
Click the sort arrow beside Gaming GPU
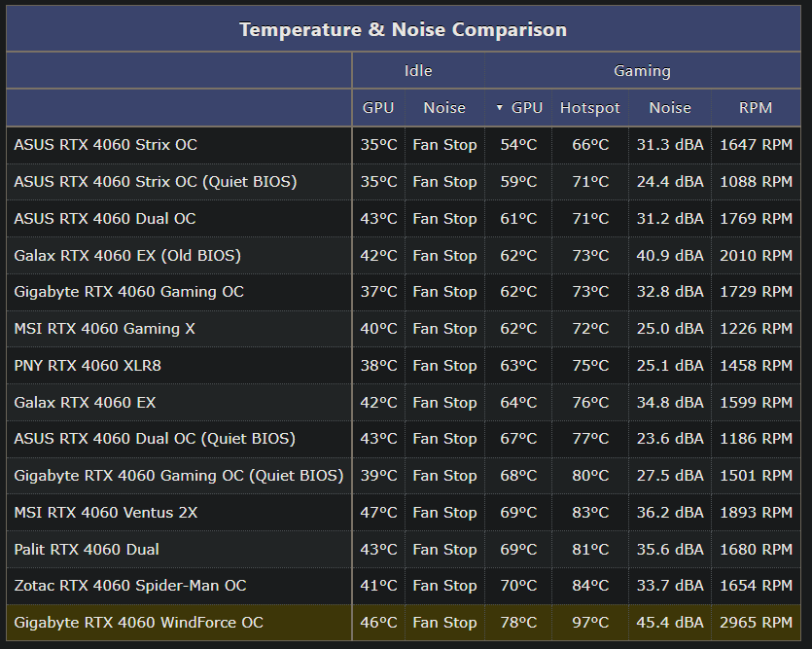coord(499,108)
